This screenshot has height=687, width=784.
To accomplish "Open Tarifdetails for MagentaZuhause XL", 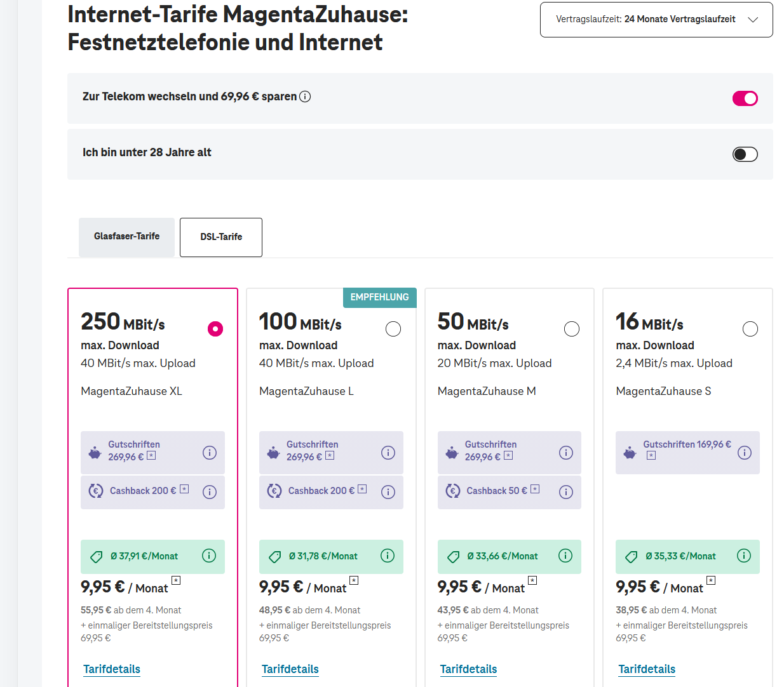I will pos(112,669).
